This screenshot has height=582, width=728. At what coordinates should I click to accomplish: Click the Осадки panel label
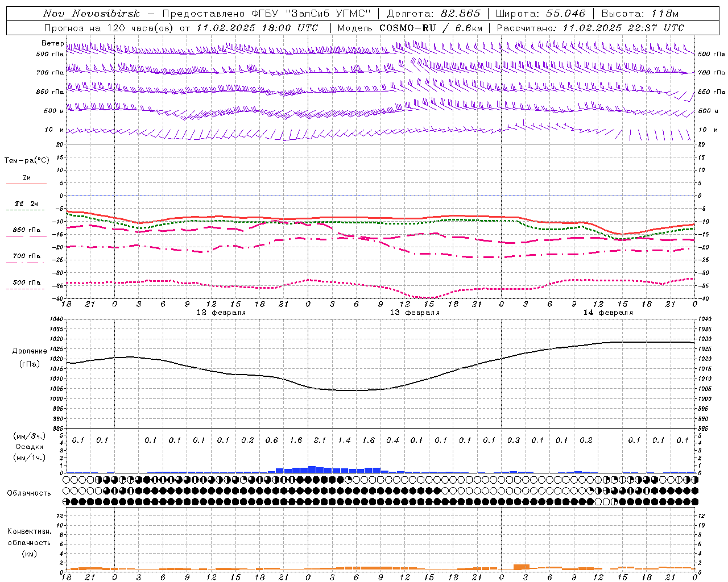click(30, 447)
